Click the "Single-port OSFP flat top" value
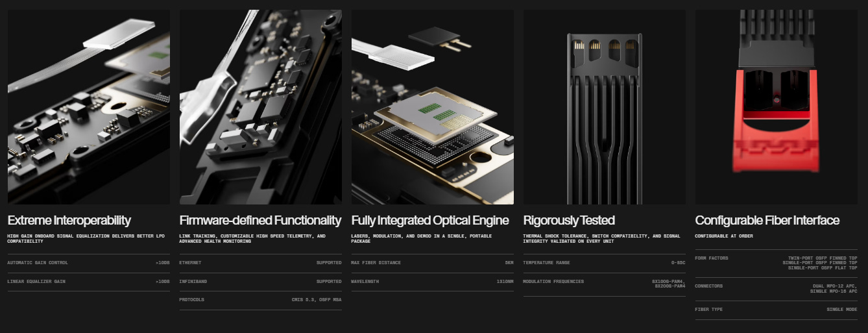 pos(823,268)
